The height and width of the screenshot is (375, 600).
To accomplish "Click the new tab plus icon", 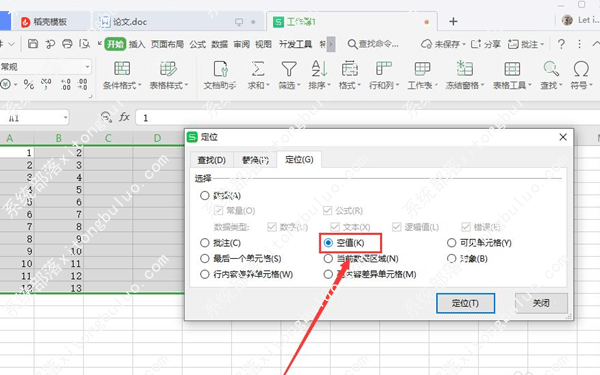I will [x=453, y=21].
